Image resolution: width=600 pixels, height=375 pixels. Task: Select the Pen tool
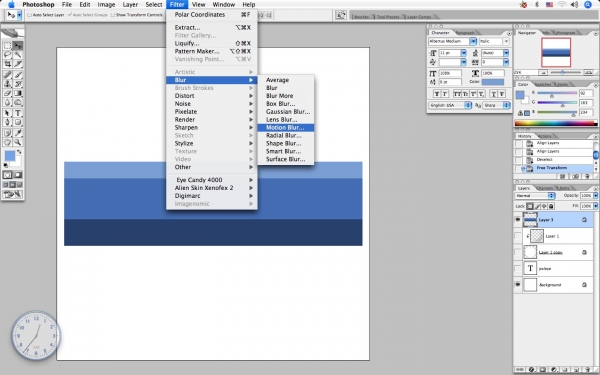tap(7, 122)
